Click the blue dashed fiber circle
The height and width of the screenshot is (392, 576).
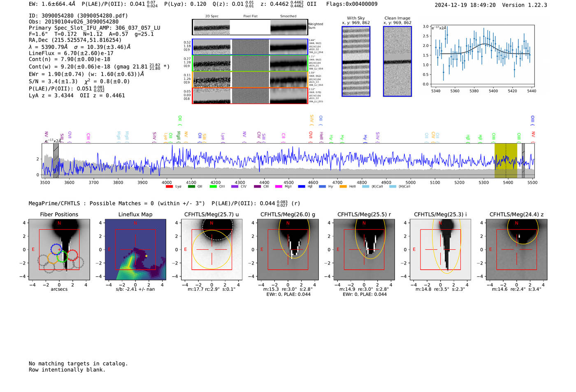pyautogui.click(x=56, y=249)
